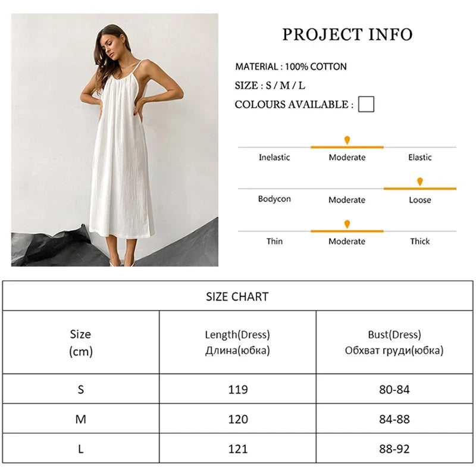476x476 pixels.
Task: Select the Thin thickness label
Action: click(274, 241)
